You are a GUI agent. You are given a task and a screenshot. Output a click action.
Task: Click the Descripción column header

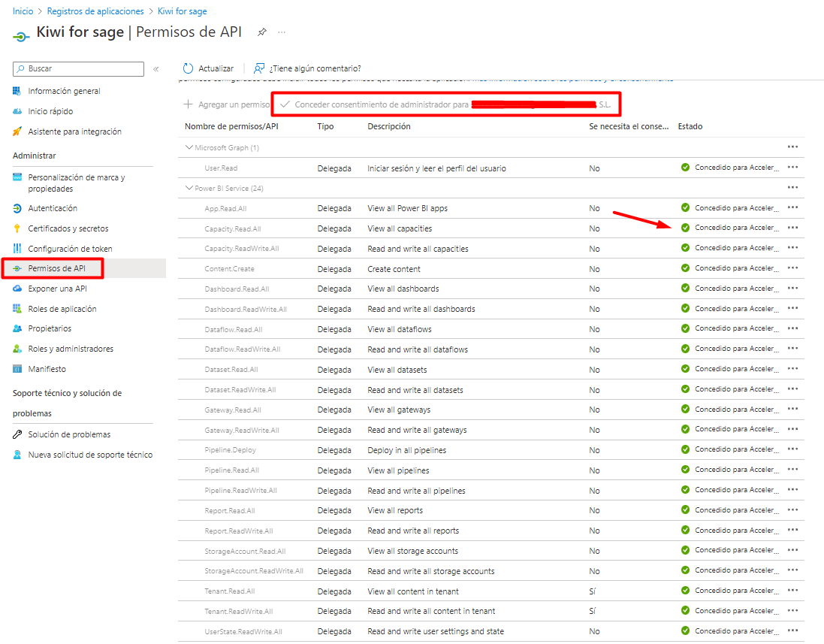point(389,127)
